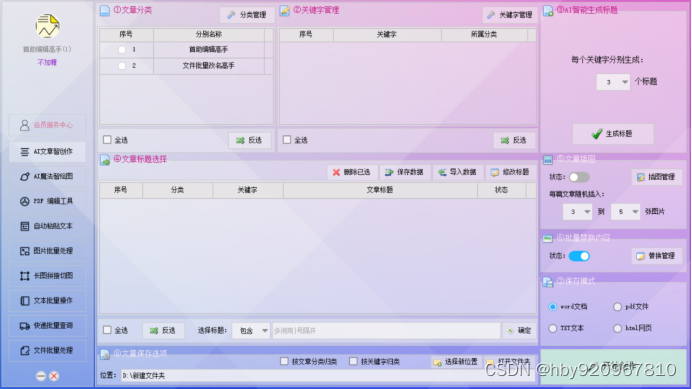
Task: Click 反选 under the category list
Action: click(x=250, y=140)
